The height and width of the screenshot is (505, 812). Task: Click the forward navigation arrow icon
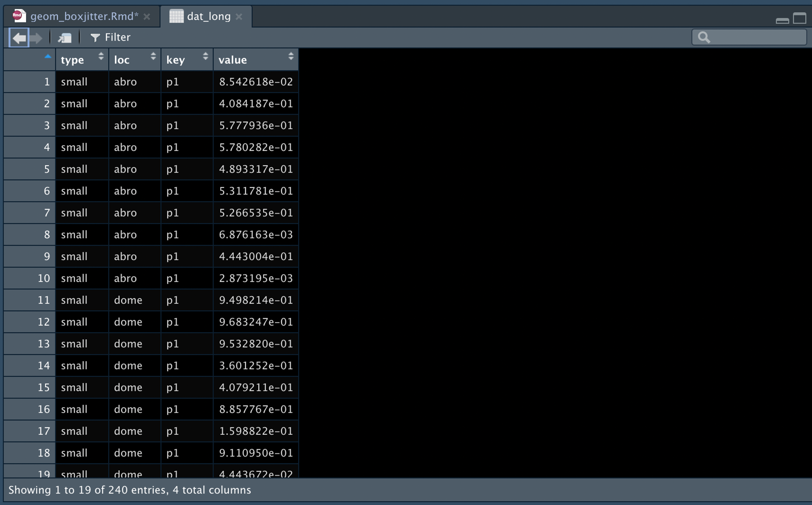click(37, 38)
